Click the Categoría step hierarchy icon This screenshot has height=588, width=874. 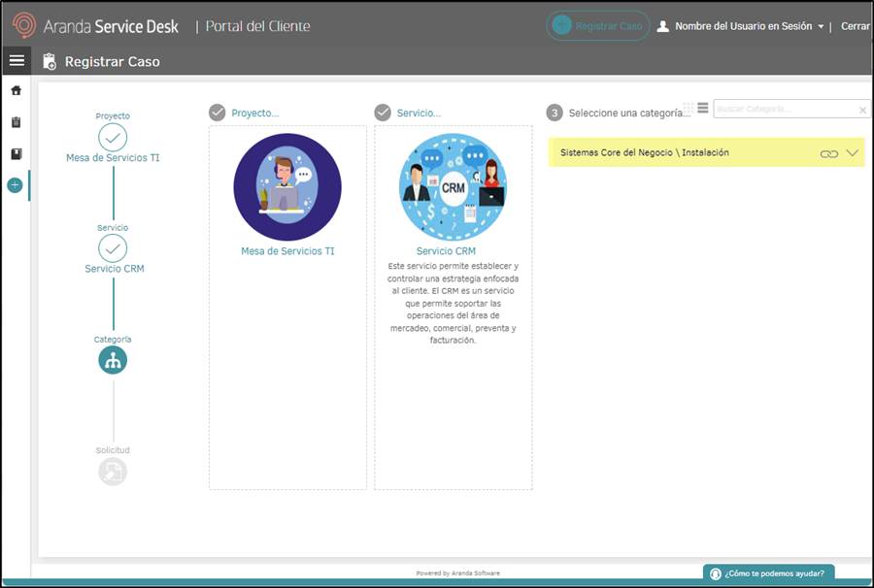113,360
